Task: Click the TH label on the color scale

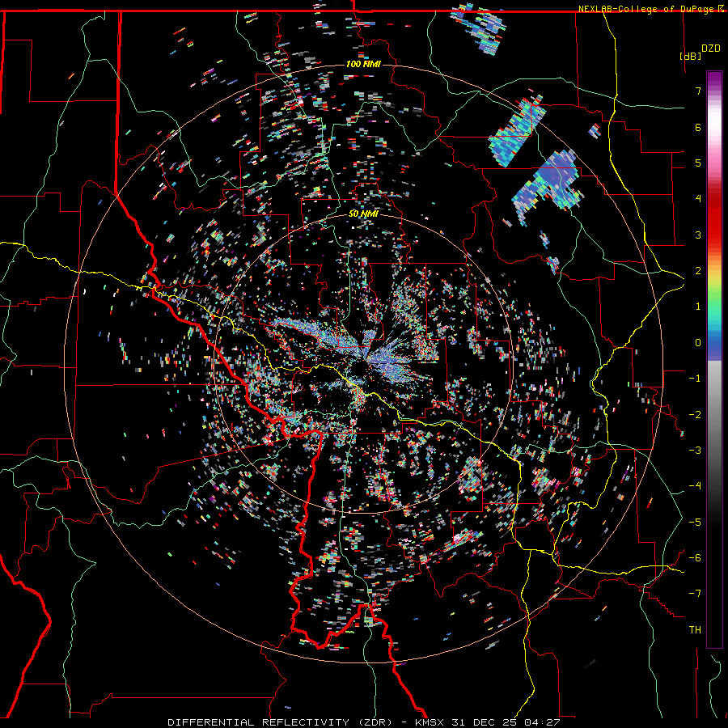Action: 695,630
